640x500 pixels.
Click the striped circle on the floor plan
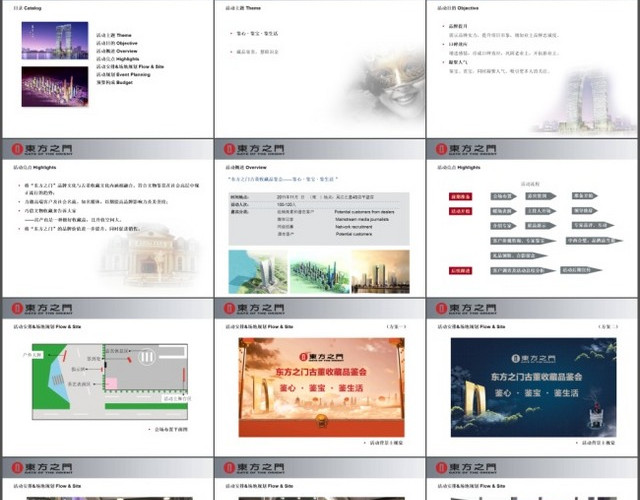[147, 357]
